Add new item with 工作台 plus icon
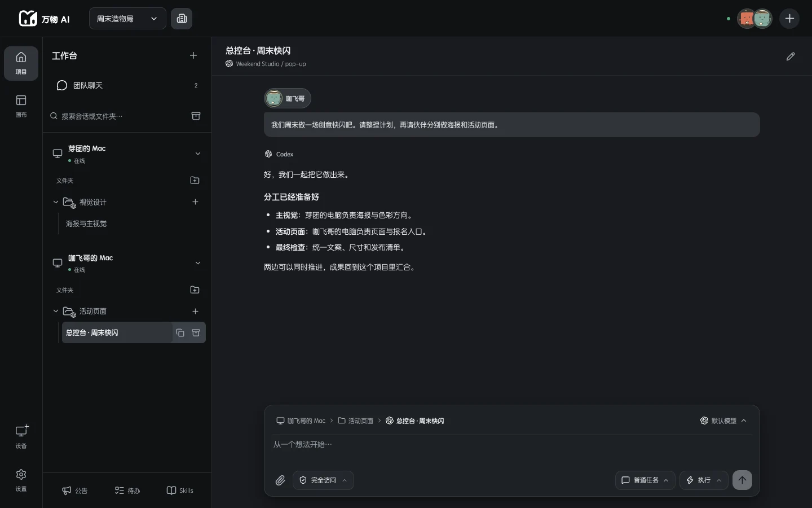Viewport: 812px width, 508px height. [x=193, y=55]
